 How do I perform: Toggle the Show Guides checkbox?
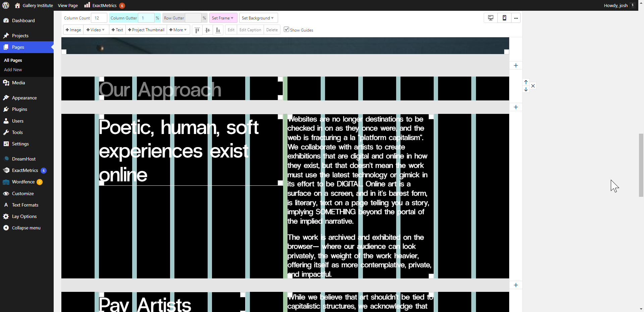(286, 29)
